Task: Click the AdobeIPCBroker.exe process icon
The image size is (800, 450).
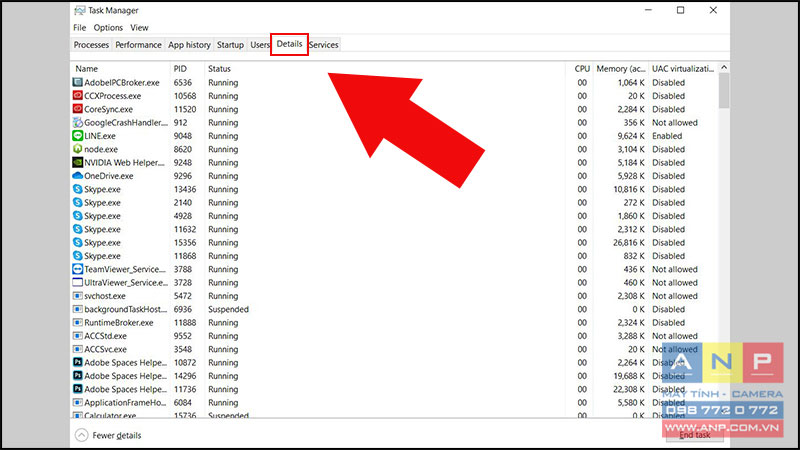Action: coord(78,82)
